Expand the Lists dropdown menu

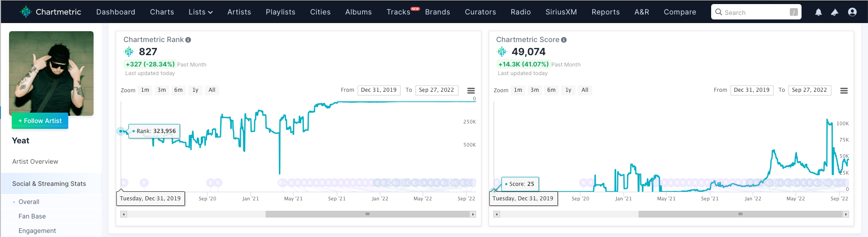pyautogui.click(x=200, y=12)
